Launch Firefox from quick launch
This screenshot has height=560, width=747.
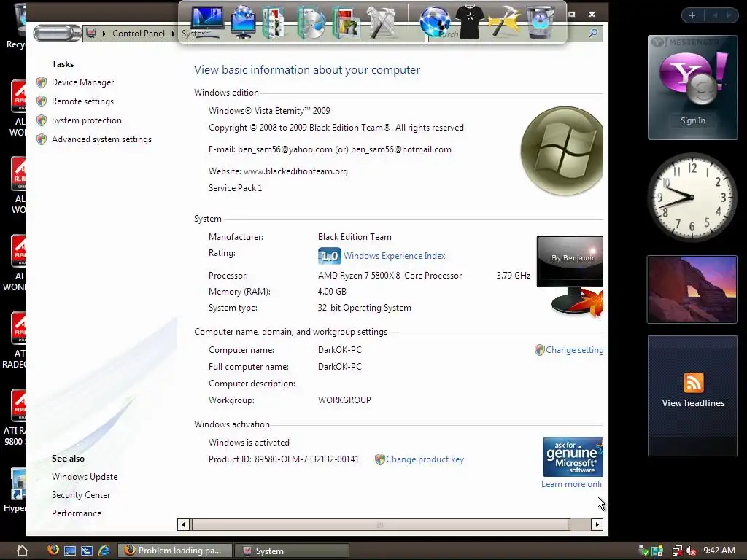click(x=53, y=550)
